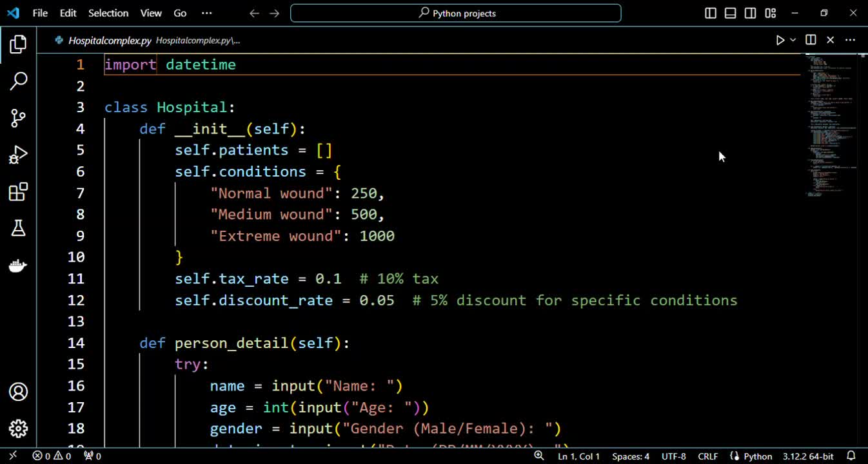Toggle the secondary side bar layout button
The height and width of the screenshot is (464, 868).
pos(751,13)
